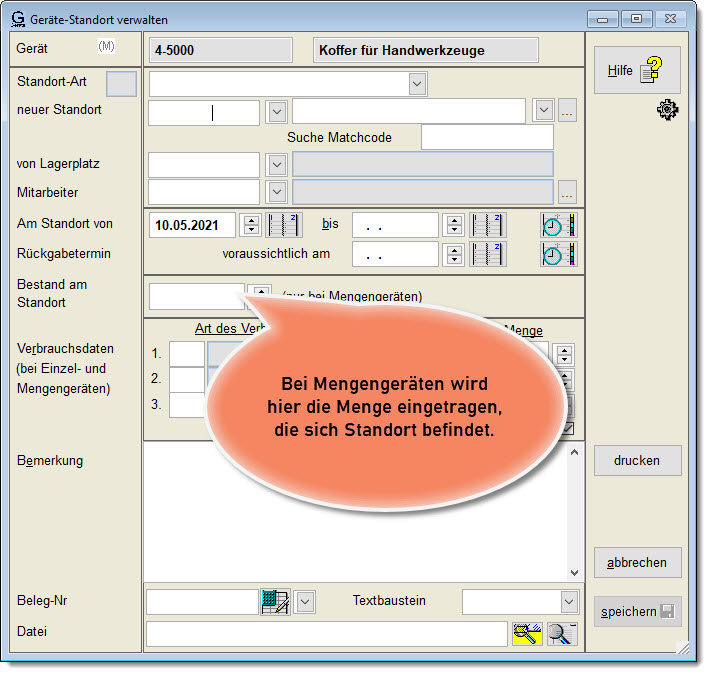Open calendar picker for voraussichtlich am date
The width and height of the screenshot is (709, 674).
pos(488,254)
